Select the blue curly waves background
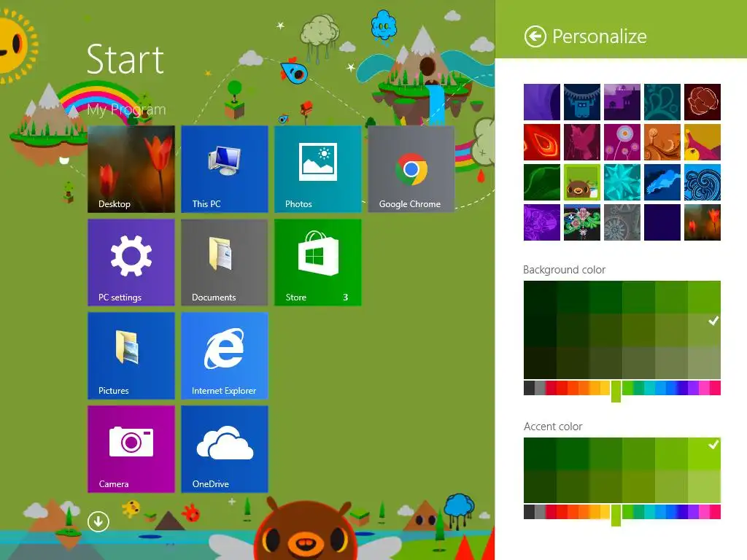The height and width of the screenshot is (560, 747). [x=703, y=182]
